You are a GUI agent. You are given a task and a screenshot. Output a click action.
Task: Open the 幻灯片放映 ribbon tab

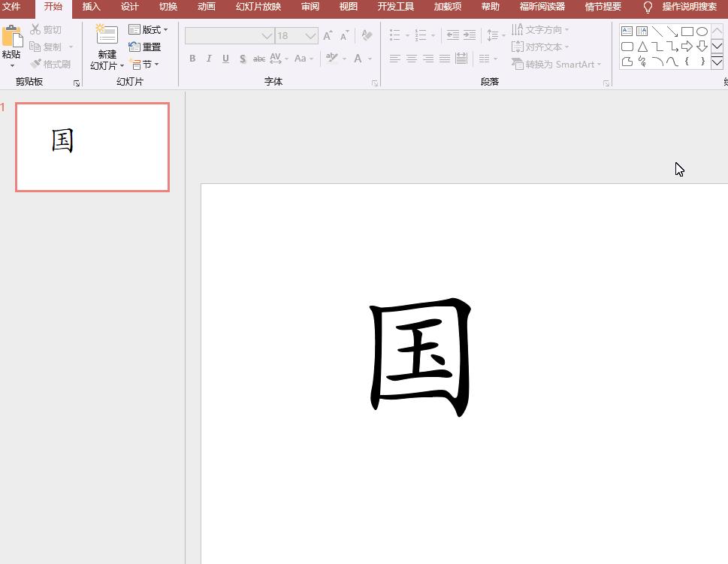pos(257,7)
